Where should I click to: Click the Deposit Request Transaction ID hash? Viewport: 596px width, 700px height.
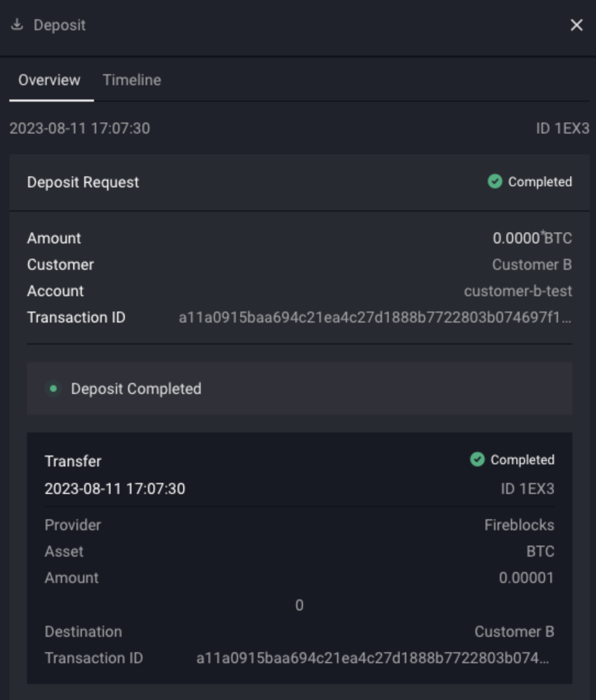375,318
